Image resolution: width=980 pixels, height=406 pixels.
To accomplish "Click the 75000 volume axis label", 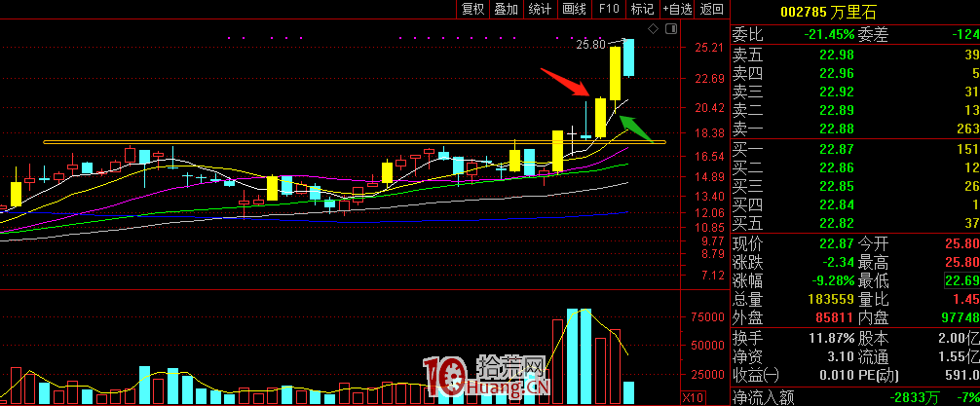I will tap(708, 317).
